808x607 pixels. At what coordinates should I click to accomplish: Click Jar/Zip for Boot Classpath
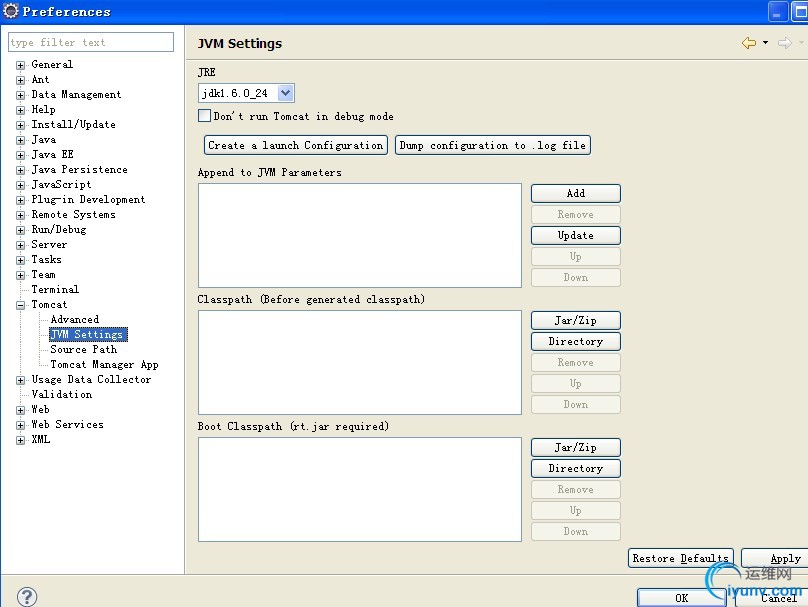click(x=576, y=447)
